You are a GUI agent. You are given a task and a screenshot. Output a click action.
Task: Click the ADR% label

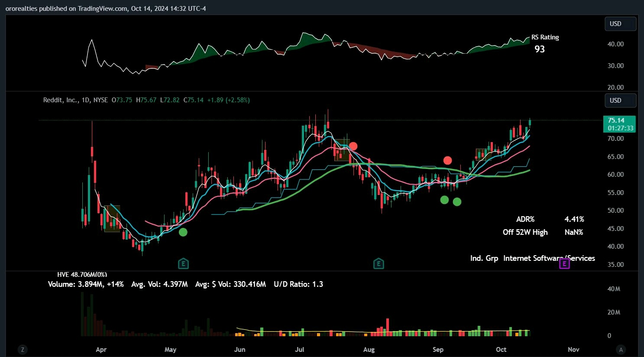(x=525, y=219)
